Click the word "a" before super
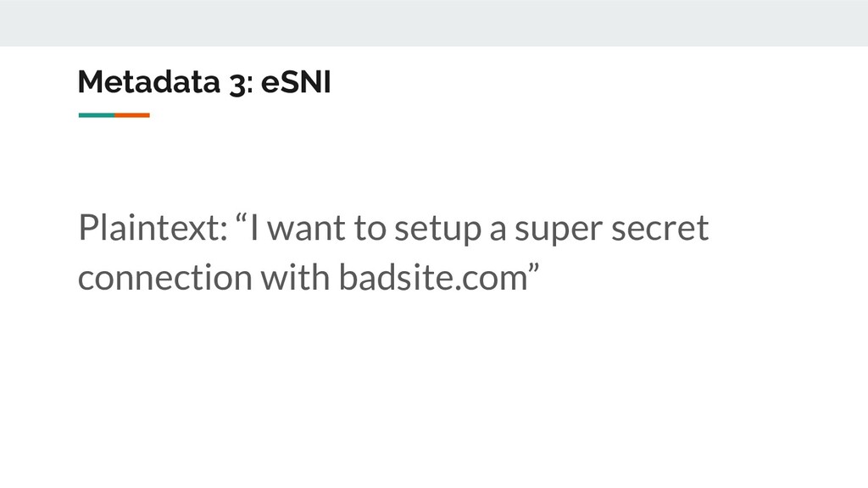The height and width of the screenshot is (488, 868). click(x=498, y=231)
